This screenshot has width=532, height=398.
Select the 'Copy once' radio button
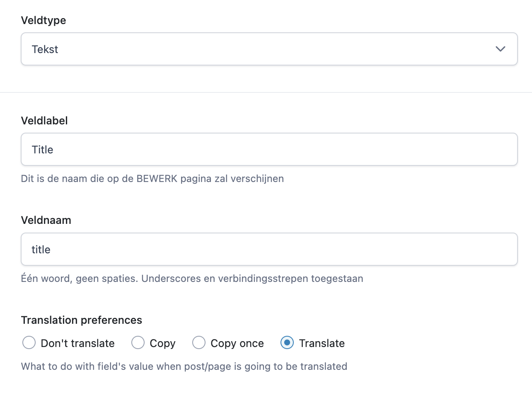pos(199,343)
